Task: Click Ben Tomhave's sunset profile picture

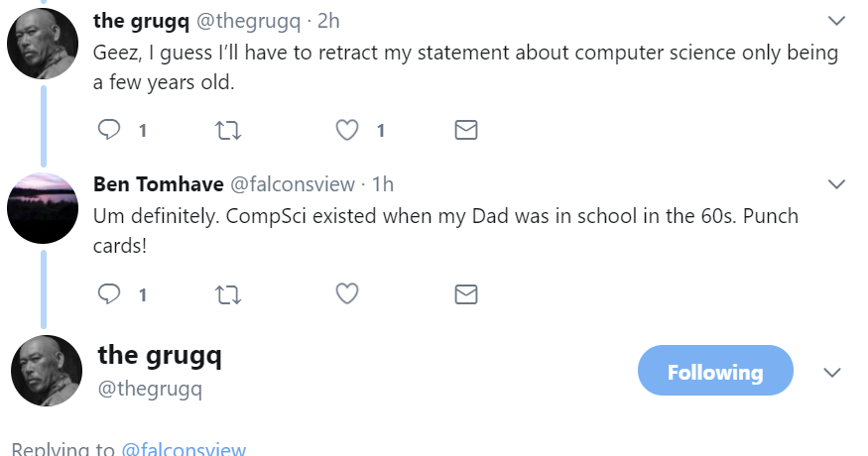Action: tap(43, 207)
